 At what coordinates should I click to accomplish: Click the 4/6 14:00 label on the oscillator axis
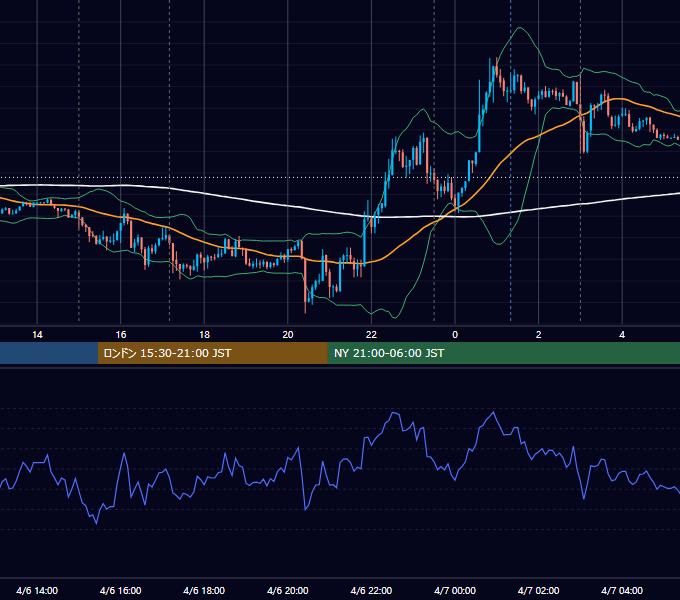click(37, 590)
